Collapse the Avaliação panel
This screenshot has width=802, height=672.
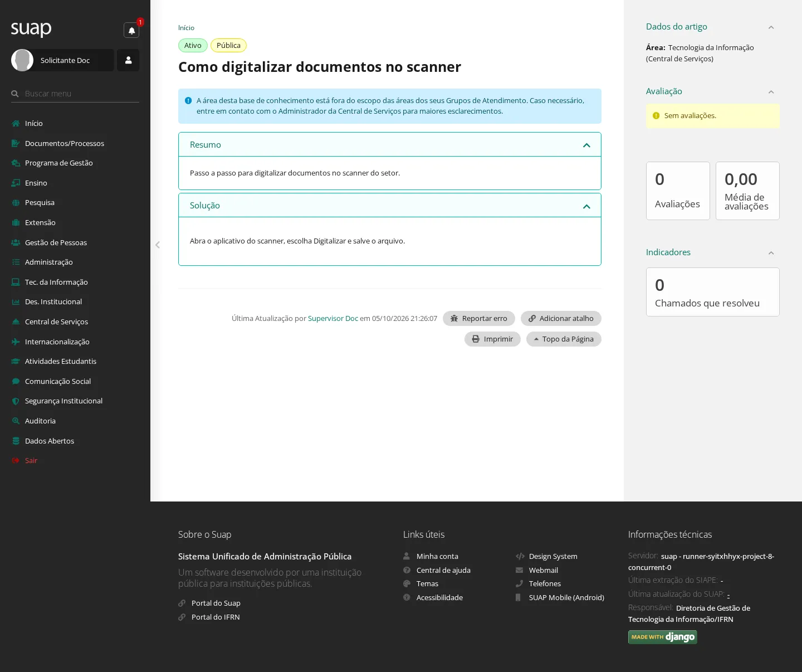(771, 92)
